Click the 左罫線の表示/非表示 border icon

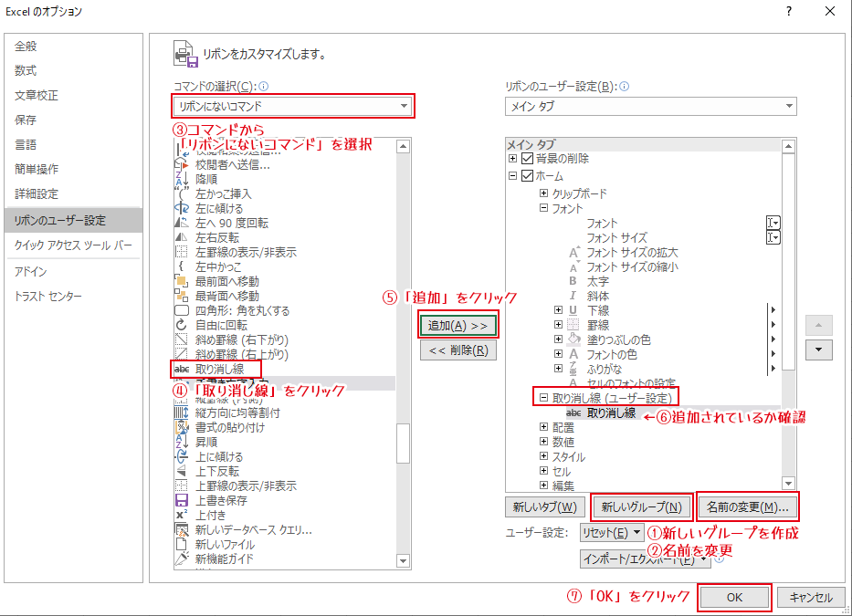click(x=182, y=252)
